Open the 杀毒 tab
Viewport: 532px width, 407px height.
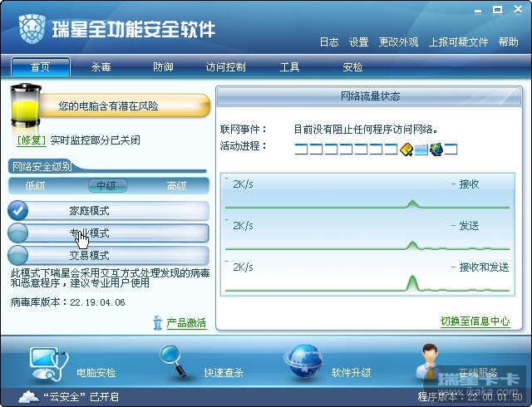(101, 66)
